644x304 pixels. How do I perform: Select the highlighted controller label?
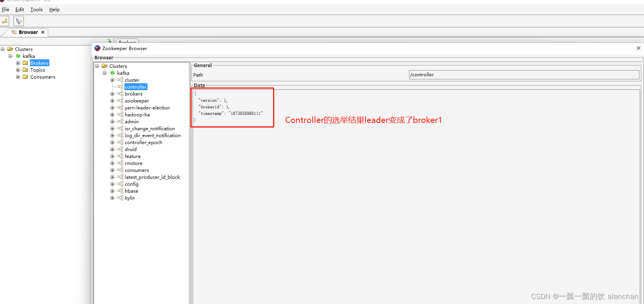click(x=136, y=87)
